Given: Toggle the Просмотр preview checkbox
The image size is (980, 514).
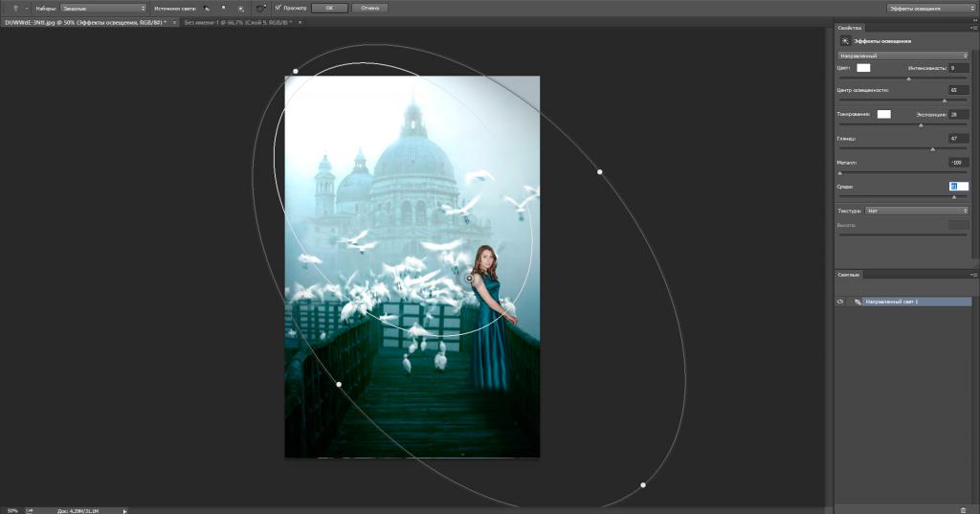Looking at the screenshot, I should click(278, 8).
